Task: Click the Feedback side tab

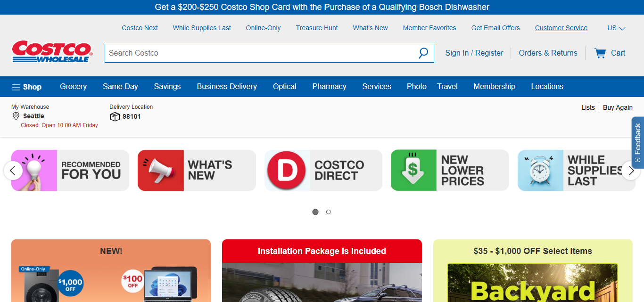Action: pyautogui.click(x=638, y=143)
